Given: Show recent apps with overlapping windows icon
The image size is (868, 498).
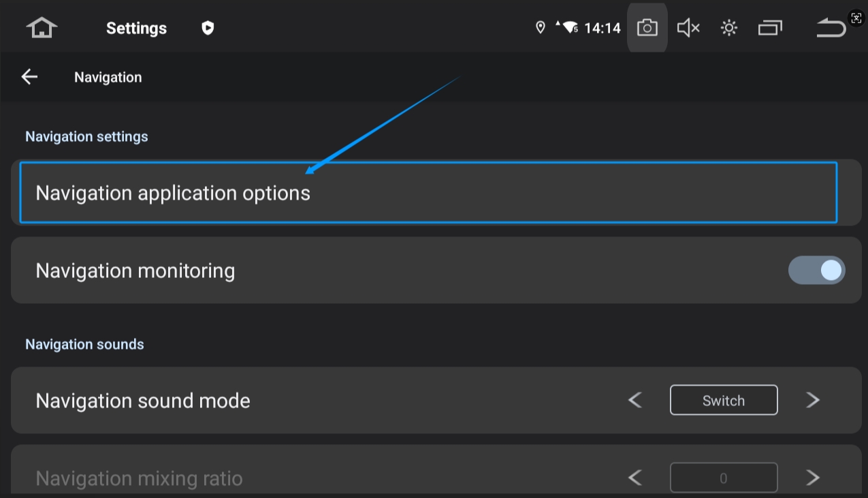Looking at the screenshot, I should point(770,28).
